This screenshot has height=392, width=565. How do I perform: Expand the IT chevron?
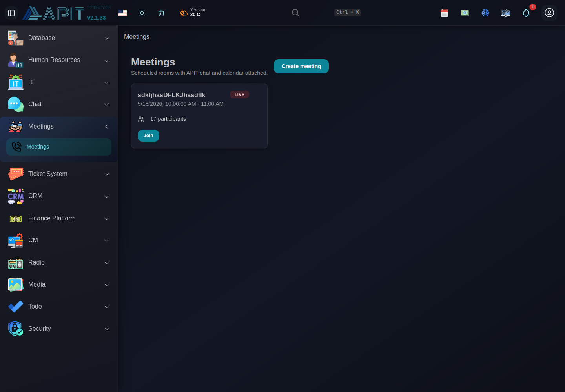tap(107, 82)
